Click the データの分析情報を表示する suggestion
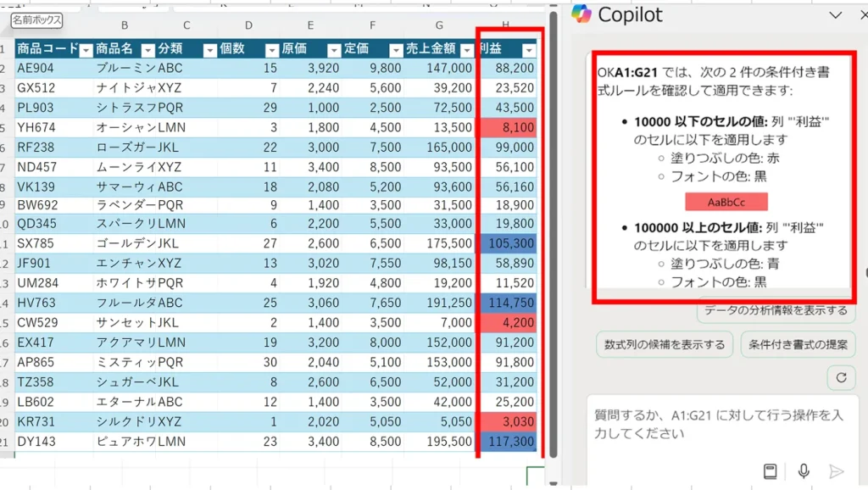Image resolution: width=868 pixels, height=490 pixels. tap(776, 310)
